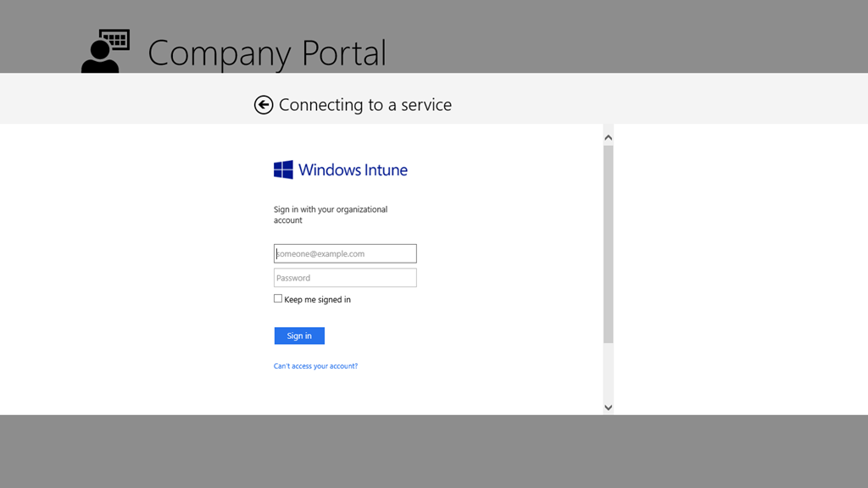Enable the Keep me signed in checkbox

pyautogui.click(x=278, y=299)
